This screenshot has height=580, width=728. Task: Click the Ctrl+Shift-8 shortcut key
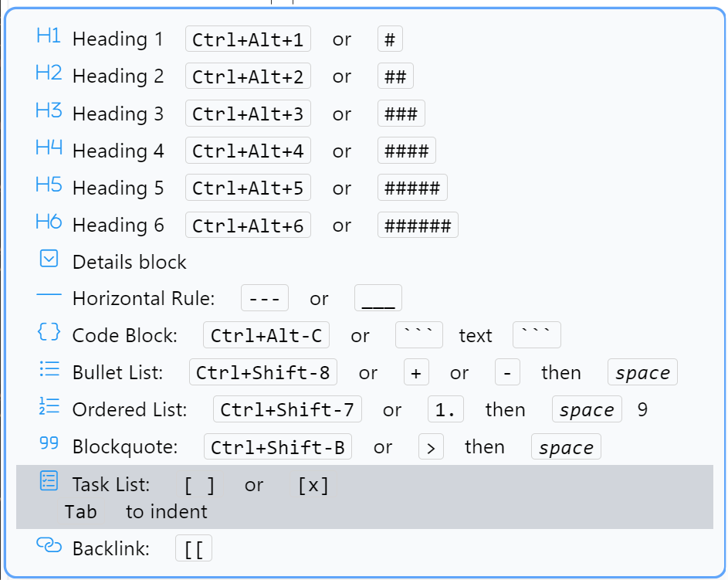point(262,372)
